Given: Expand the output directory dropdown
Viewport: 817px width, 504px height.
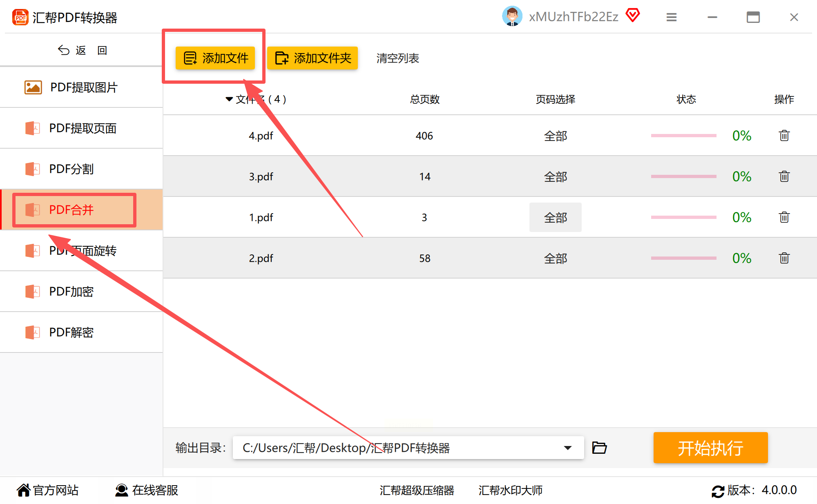Looking at the screenshot, I should (x=567, y=448).
